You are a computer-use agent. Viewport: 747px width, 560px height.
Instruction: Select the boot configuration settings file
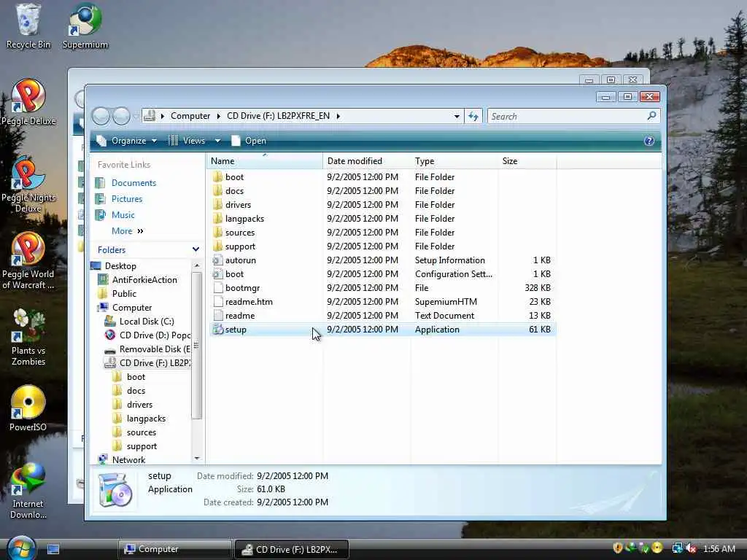[382, 274]
